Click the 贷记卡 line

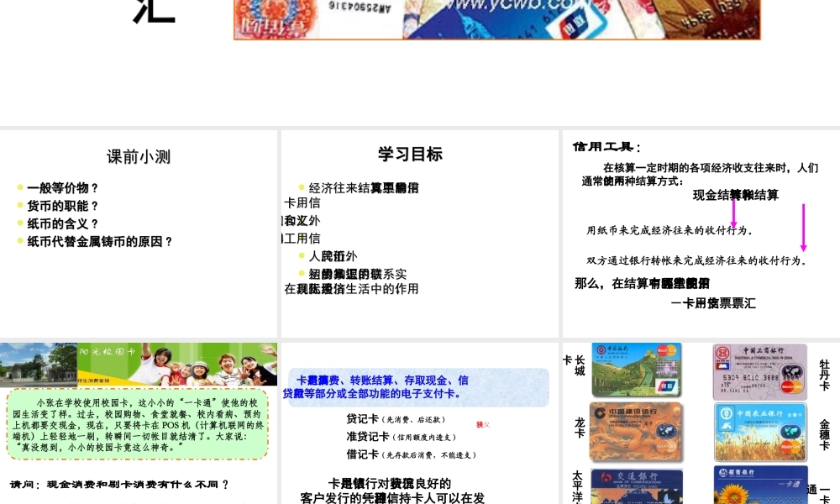396,419
